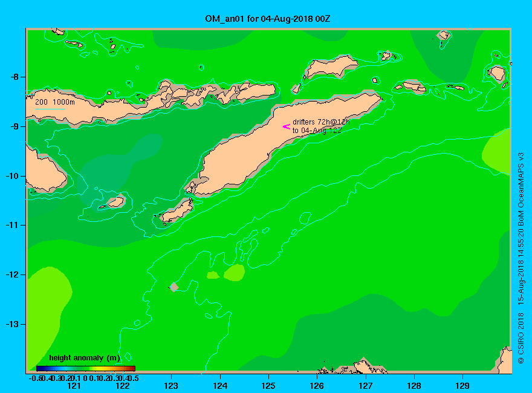
Task: Click longitude label 127
Action: pyautogui.click(x=365, y=386)
